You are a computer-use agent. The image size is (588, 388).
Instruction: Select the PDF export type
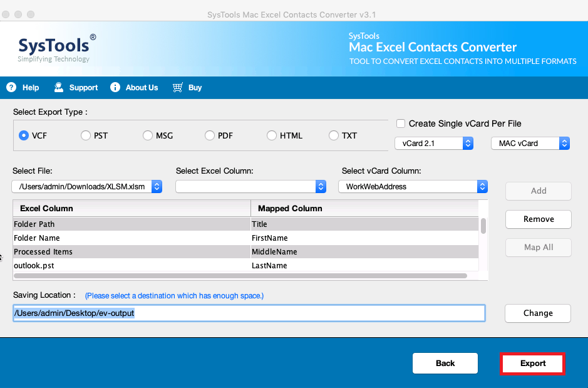[x=209, y=135]
